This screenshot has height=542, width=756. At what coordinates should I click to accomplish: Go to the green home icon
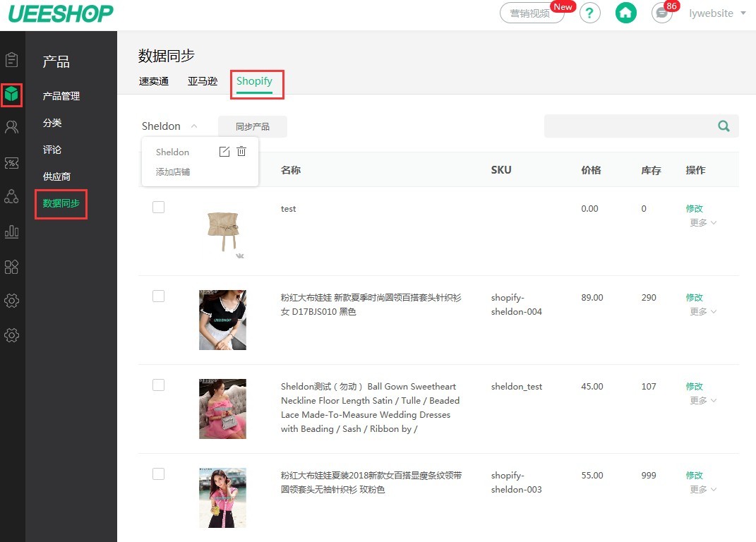point(626,13)
